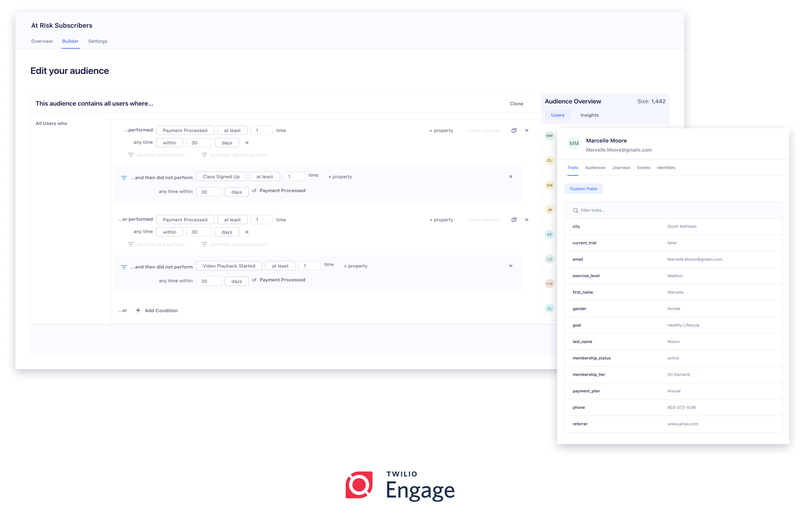Remove the first "performed" condition with its X
The image size is (800, 527).
click(x=527, y=131)
